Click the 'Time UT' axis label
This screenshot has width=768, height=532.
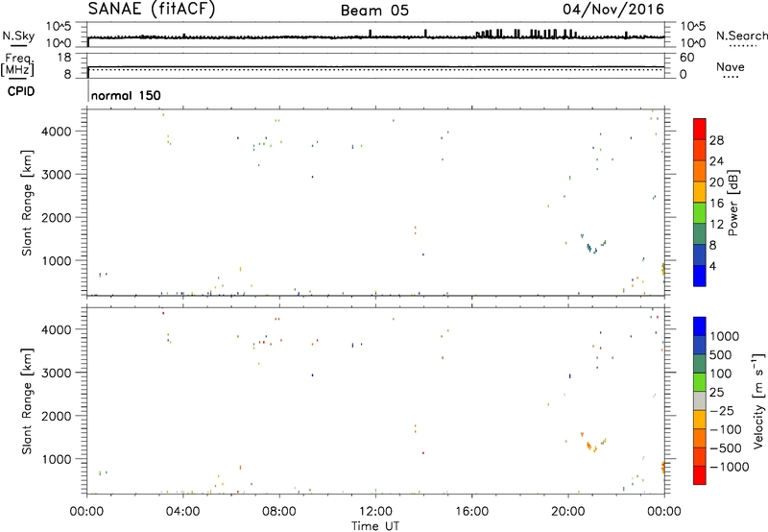click(x=375, y=526)
